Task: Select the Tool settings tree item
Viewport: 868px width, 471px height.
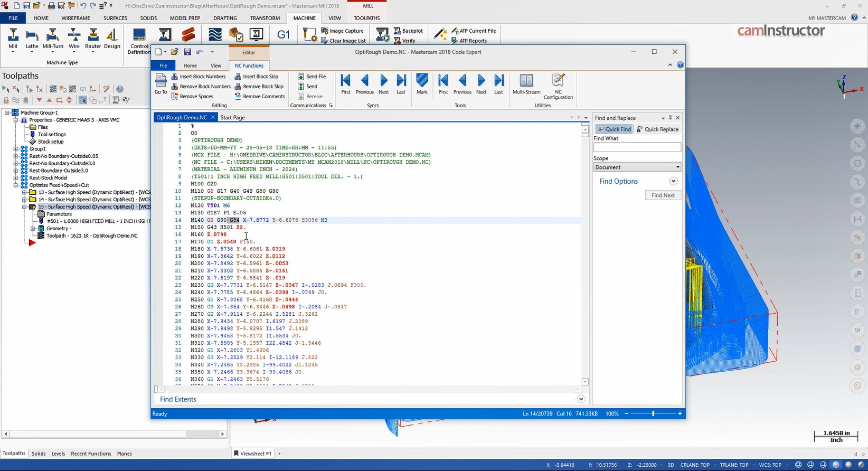Action: pyautogui.click(x=52, y=134)
